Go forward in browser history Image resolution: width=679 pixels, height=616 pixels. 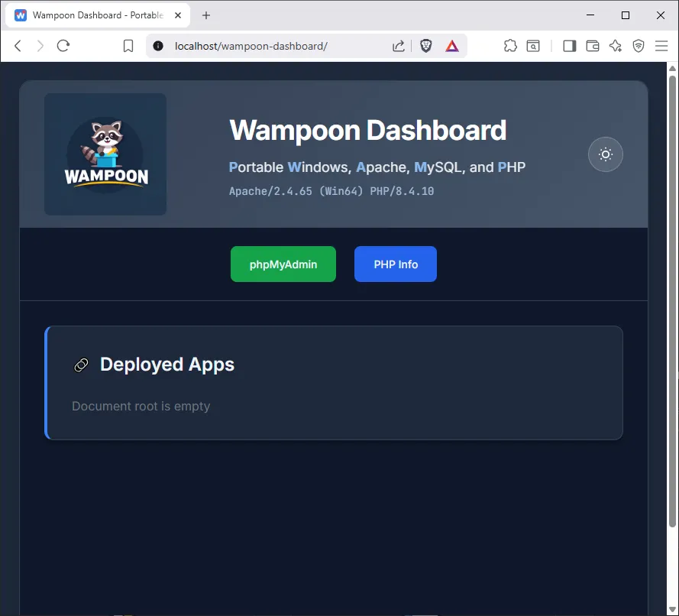click(x=40, y=46)
